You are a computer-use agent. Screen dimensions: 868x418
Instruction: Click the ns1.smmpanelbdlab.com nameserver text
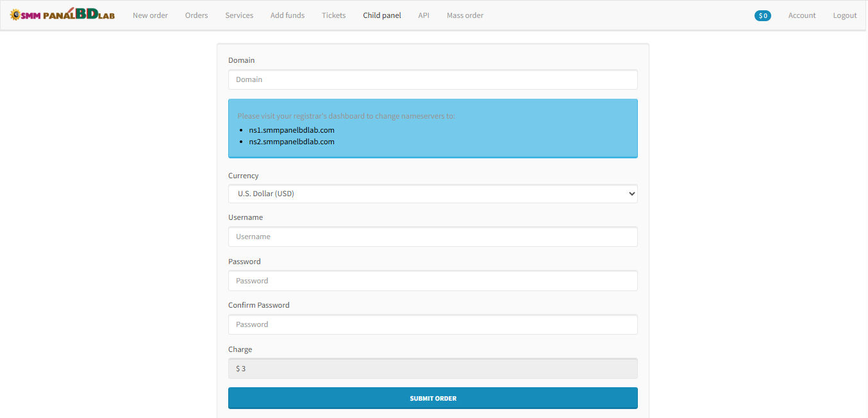[x=292, y=130]
